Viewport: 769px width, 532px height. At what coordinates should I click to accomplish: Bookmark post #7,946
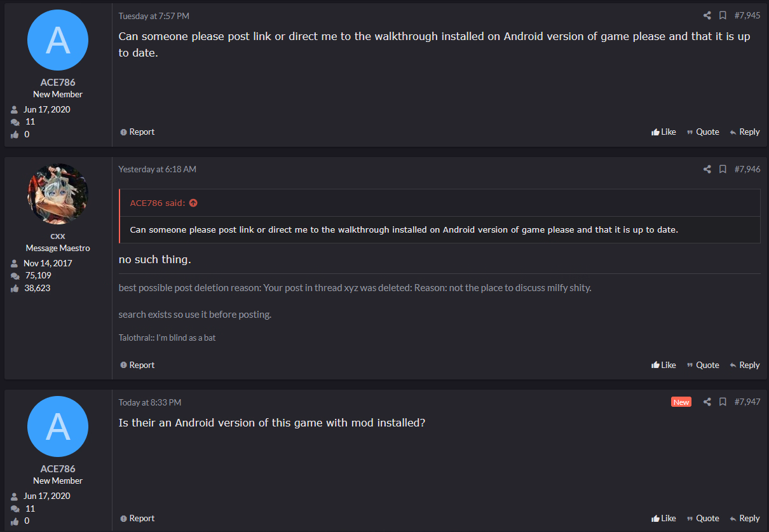tap(723, 169)
